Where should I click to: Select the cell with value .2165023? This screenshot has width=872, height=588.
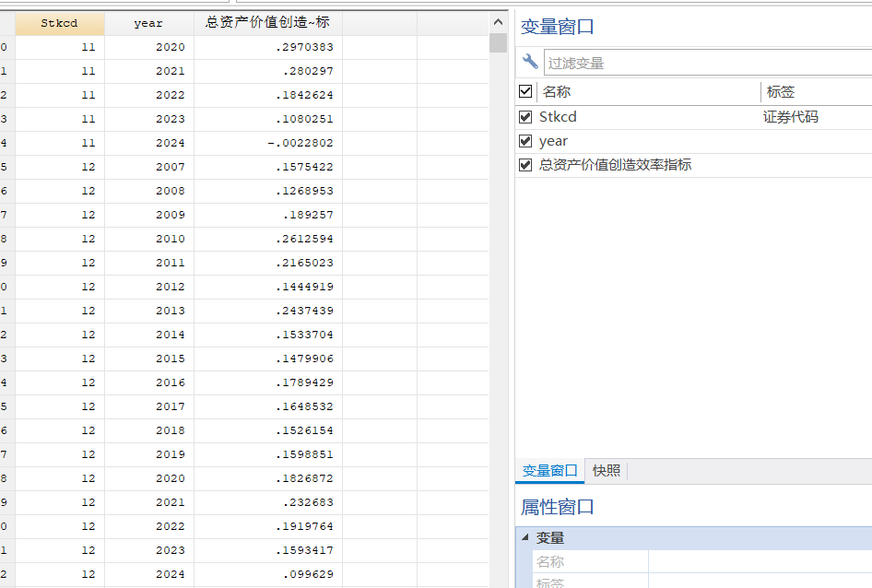click(x=268, y=263)
